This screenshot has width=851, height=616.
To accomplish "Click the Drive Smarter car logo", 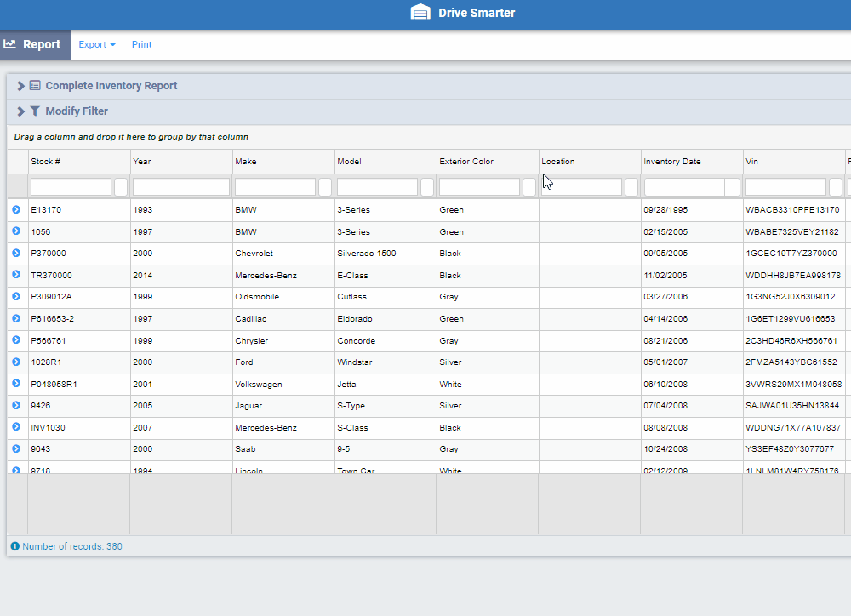I will pos(420,12).
